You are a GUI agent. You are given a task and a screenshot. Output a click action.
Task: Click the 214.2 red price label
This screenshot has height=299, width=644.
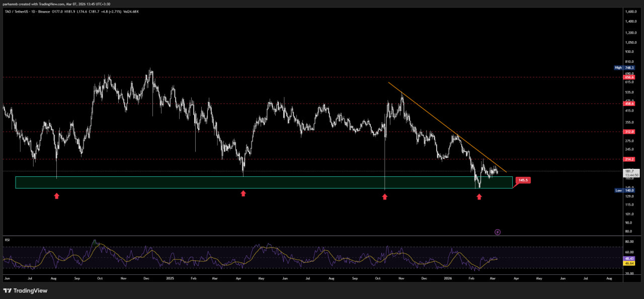pos(629,159)
